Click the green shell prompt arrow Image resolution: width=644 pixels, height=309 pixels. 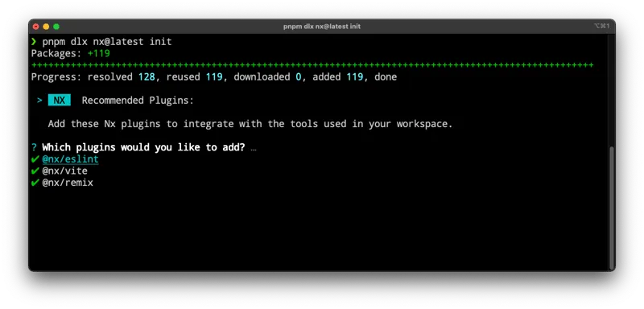click(34, 42)
